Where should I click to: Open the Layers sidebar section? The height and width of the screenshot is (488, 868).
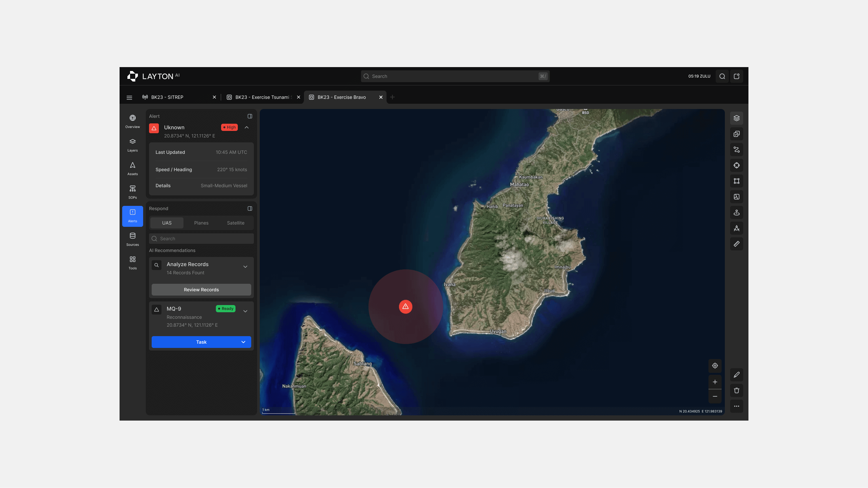tap(132, 145)
